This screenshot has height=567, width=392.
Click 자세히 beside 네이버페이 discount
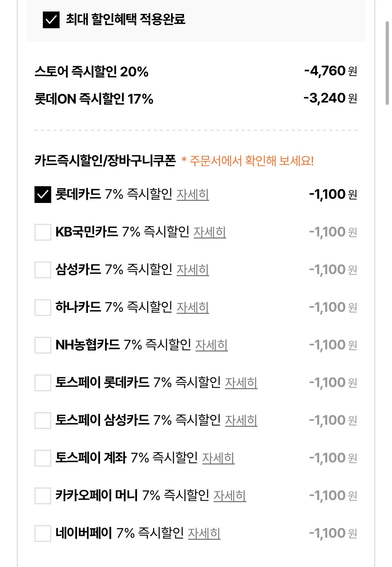click(204, 533)
